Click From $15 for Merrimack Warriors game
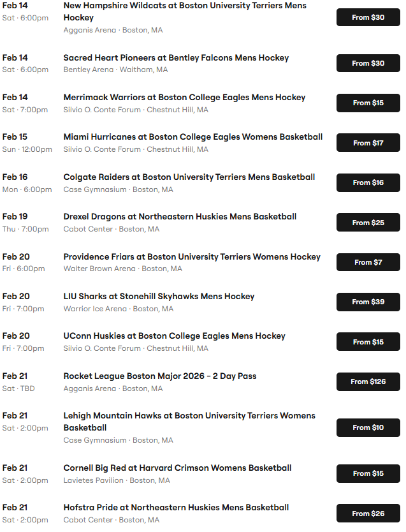Screen dimensions: 406x532 pos(368,103)
